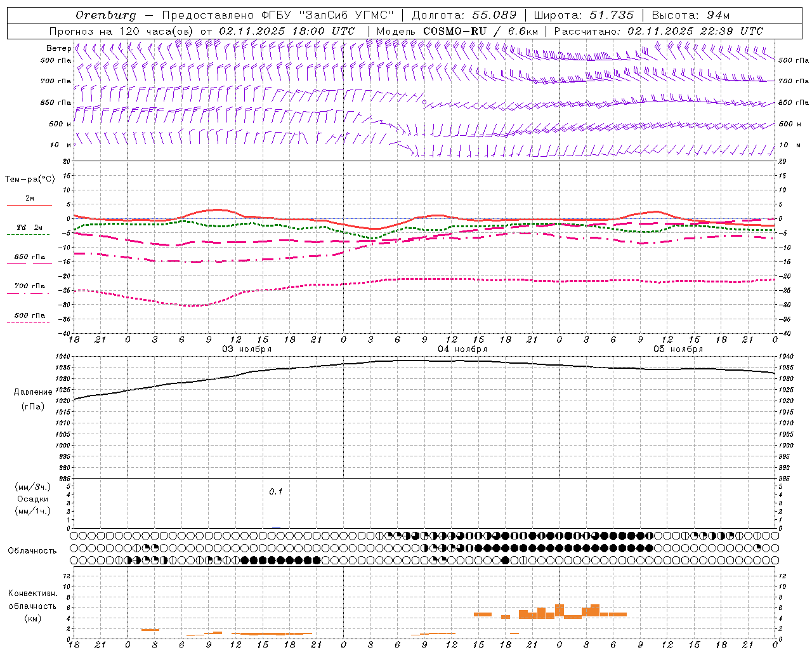Click the 'Облачность' cloud cover label
The image size is (812, 650).
(x=32, y=551)
